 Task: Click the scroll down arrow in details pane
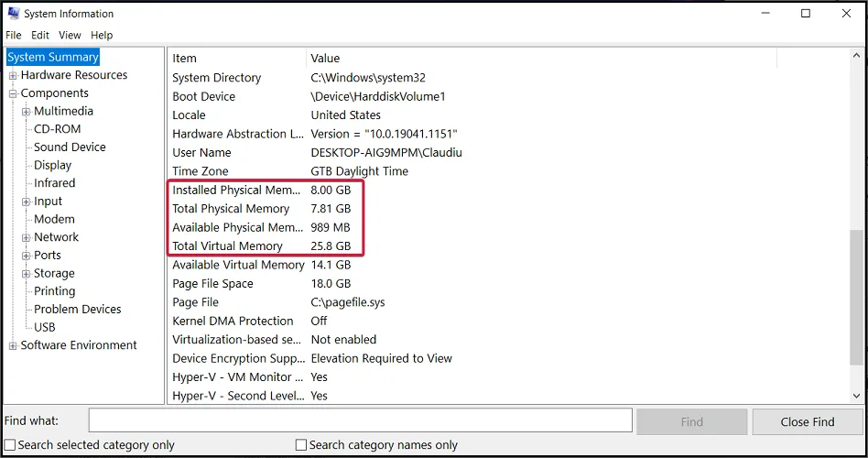tap(856, 395)
